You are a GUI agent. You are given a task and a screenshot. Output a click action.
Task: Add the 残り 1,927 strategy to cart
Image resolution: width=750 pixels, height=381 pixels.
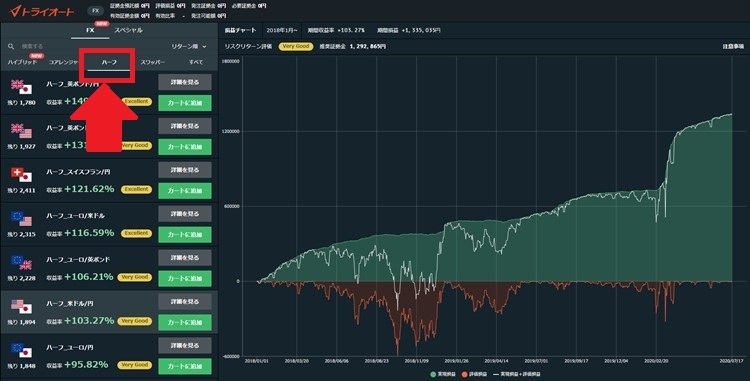coord(185,147)
